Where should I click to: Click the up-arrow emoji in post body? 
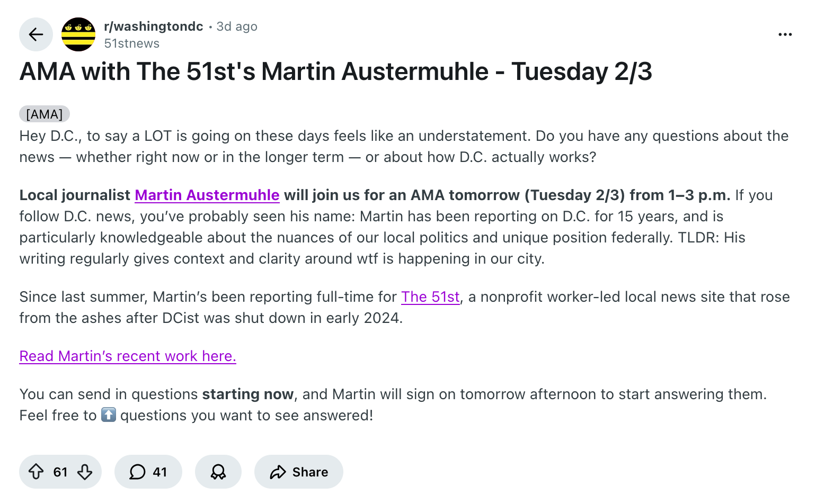coord(108,415)
